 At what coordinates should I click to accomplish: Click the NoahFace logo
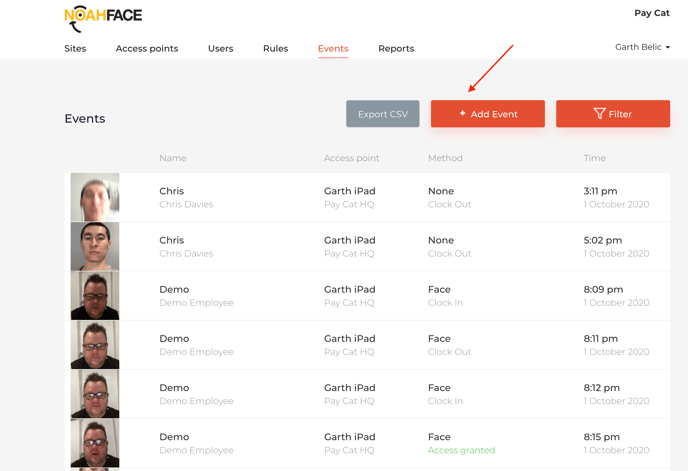point(103,17)
